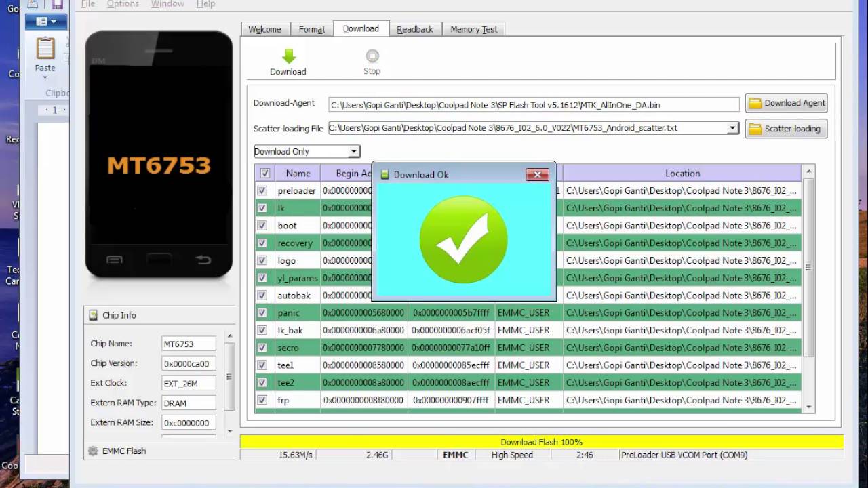Expand the Scatter-loading File path dropdown

point(732,128)
